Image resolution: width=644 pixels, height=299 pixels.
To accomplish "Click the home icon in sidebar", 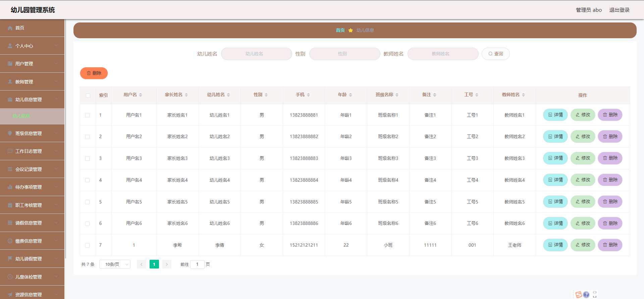I will point(10,28).
